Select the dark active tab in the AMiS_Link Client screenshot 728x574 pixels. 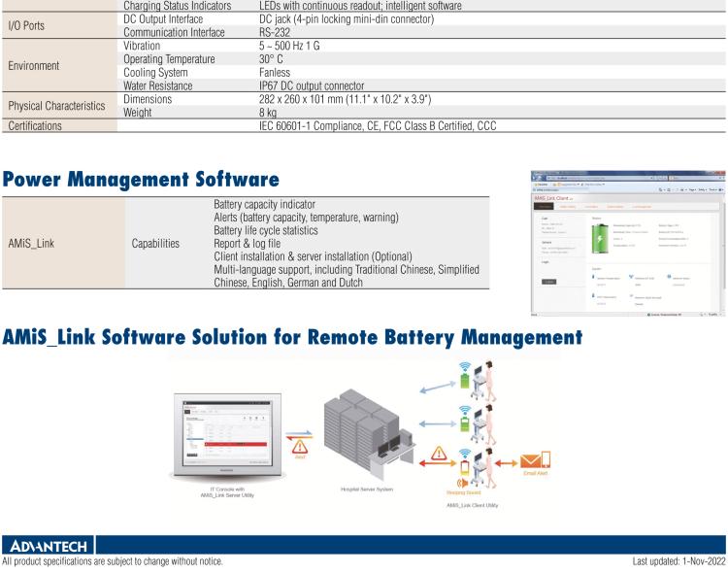(x=546, y=206)
